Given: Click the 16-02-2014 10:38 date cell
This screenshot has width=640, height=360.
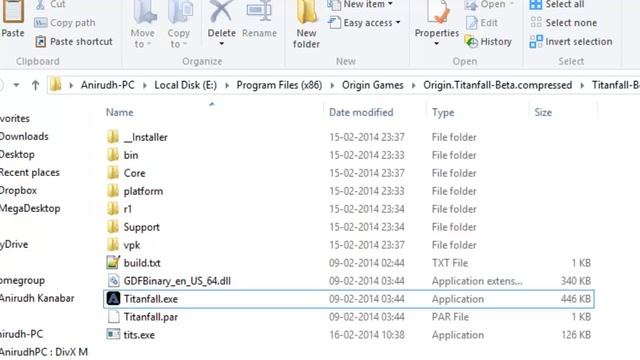Looking at the screenshot, I should [367, 335].
